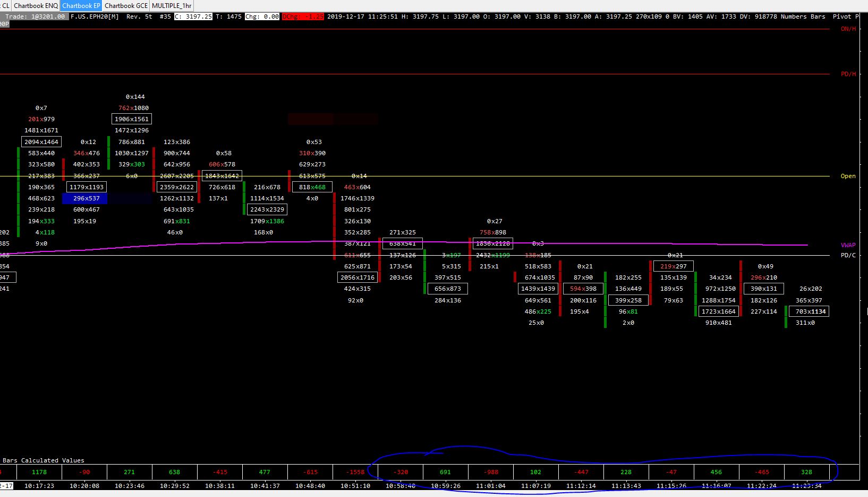Click the PD/H line label
The width and height of the screenshot is (868, 497).
848,74
